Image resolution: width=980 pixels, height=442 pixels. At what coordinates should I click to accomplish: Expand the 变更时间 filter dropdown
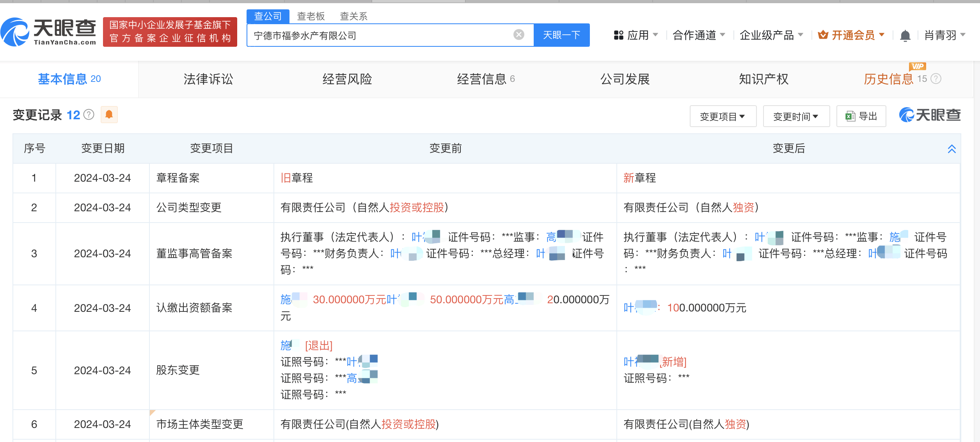pyautogui.click(x=796, y=116)
